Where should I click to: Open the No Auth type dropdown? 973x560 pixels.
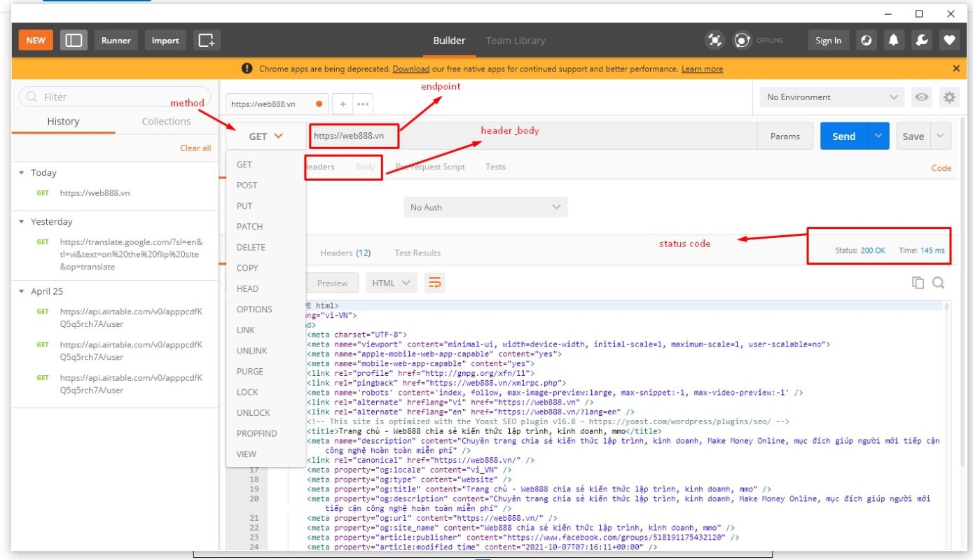(485, 207)
